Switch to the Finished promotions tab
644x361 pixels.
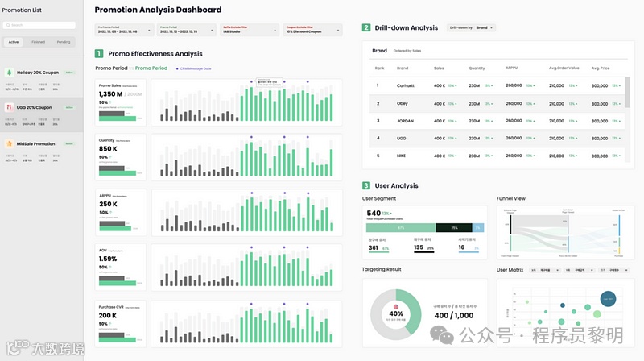click(38, 42)
